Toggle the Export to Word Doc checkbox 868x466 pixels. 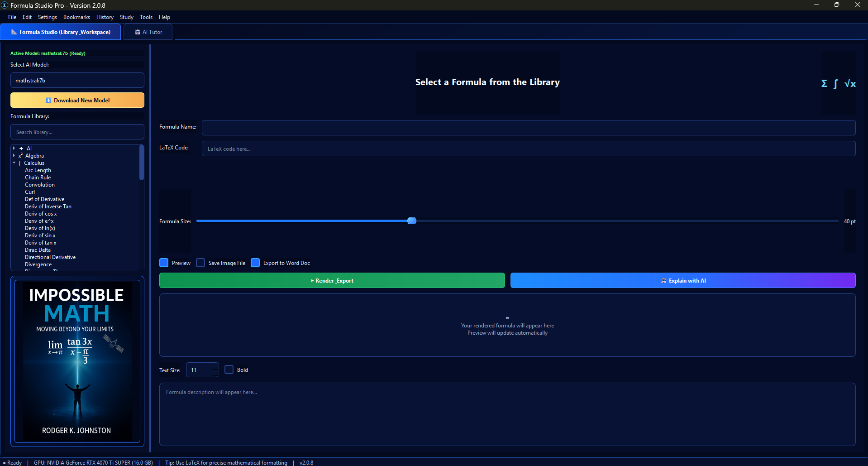255,263
